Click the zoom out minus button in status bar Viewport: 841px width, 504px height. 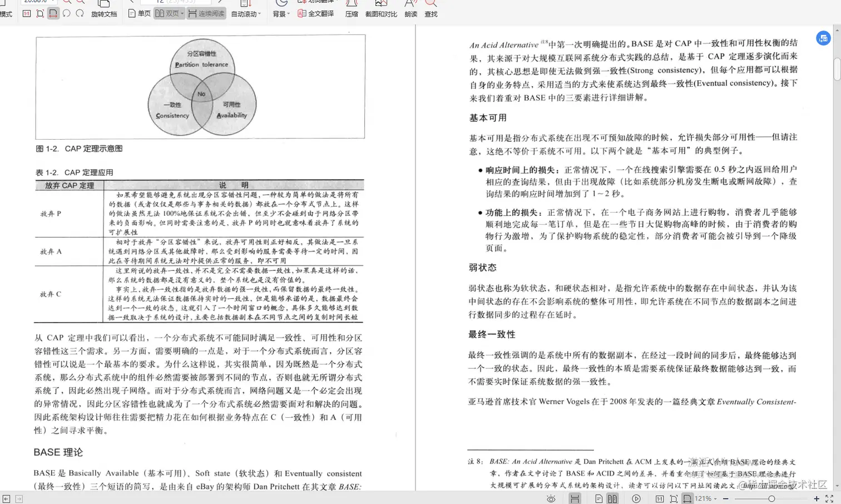(x=725, y=499)
